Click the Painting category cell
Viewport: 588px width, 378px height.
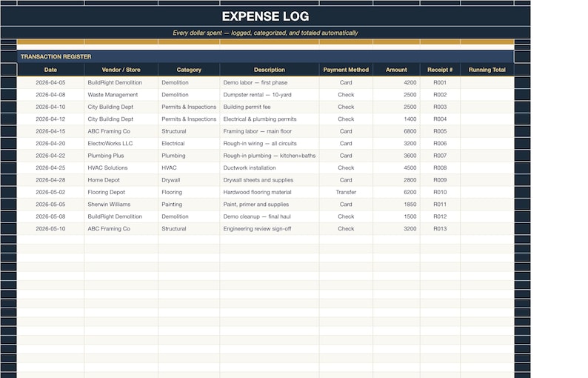coord(189,205)
